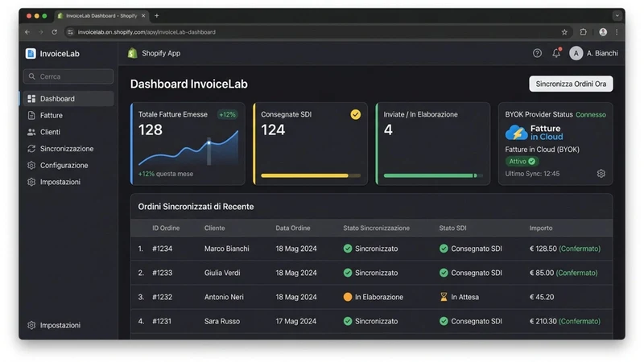Click the Attivo status badge

pos(522,162)
